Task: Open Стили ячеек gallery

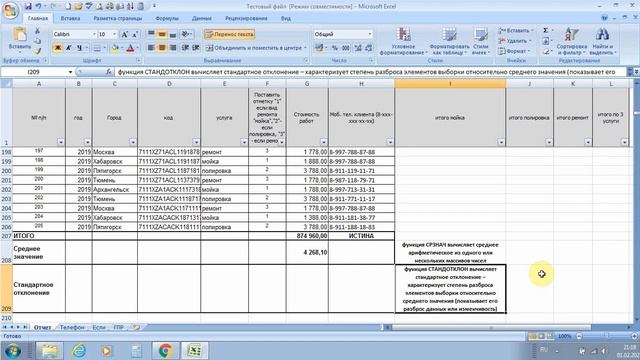Action: click(480, 41)
